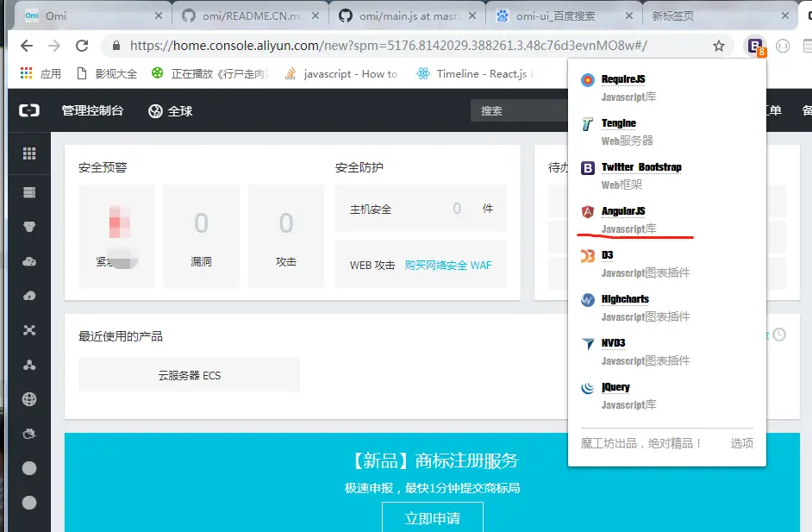Click the NVD3 icon in the popup
812x532 pixels.
(588, 344)
